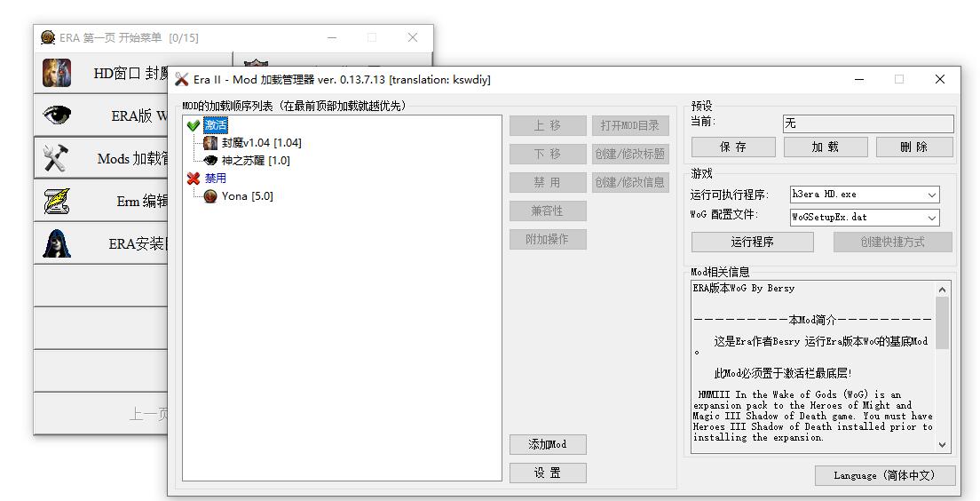
Task: Click the 兼容性 compatibility button
Action: coord(548,211)
